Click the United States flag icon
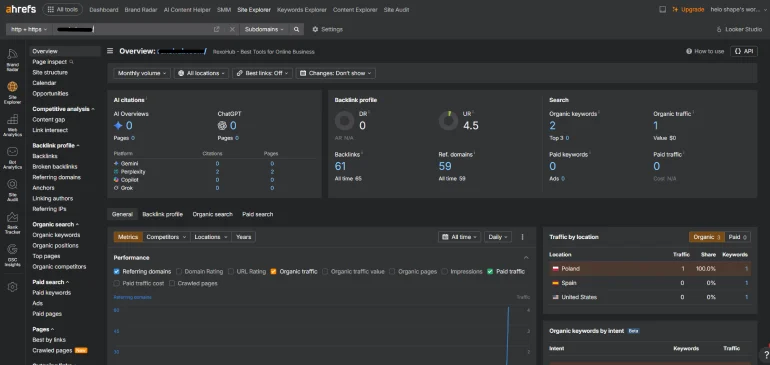 555,297
